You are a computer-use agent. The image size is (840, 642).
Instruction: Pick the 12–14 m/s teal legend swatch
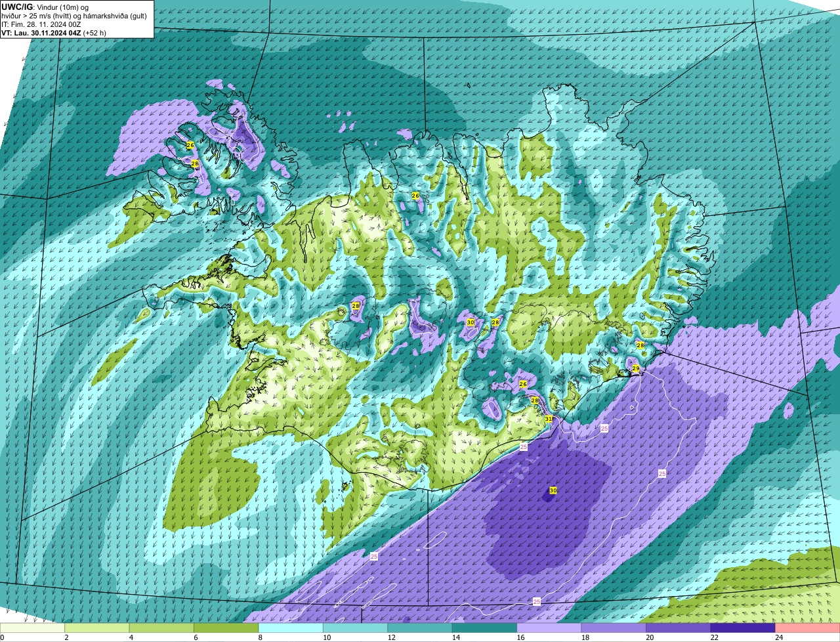pos(420,628)
